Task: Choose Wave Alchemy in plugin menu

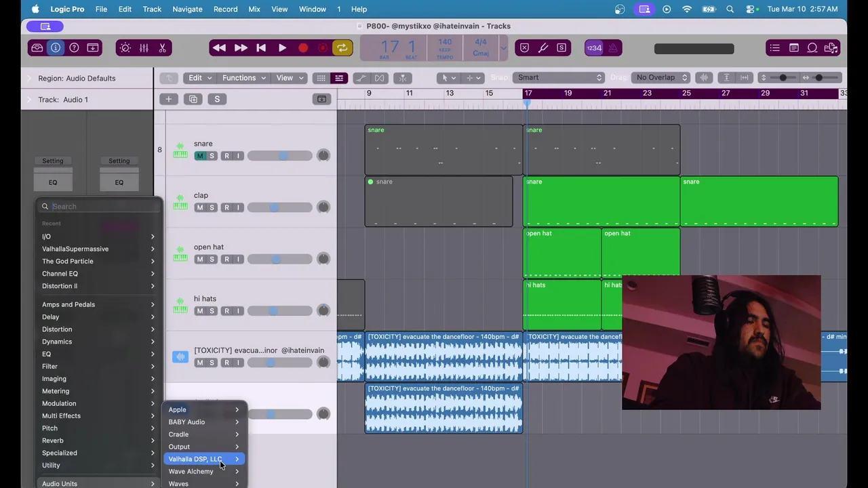Action: tap(204, 471)
